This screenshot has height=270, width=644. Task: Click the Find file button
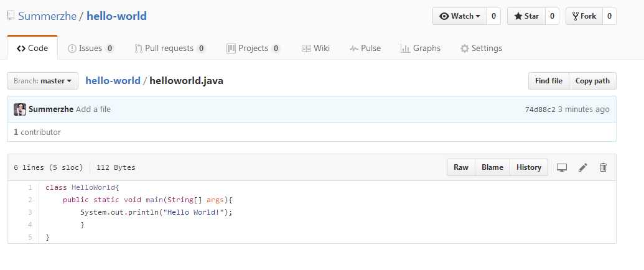coord(548,81)
